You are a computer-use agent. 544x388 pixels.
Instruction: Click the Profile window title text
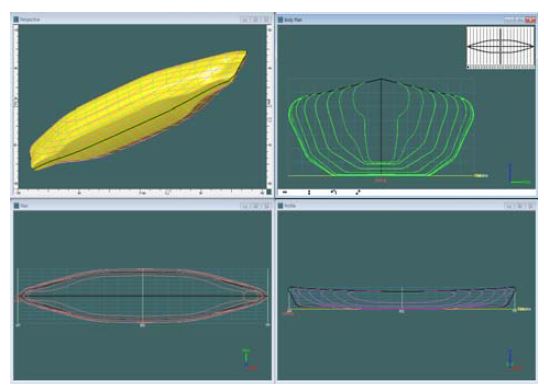click(x=290, y=206)
